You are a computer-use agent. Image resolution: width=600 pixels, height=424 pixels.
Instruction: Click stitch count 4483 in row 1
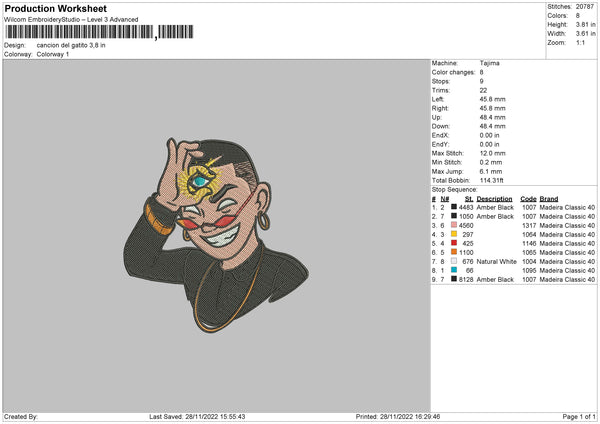coord(466,207)
